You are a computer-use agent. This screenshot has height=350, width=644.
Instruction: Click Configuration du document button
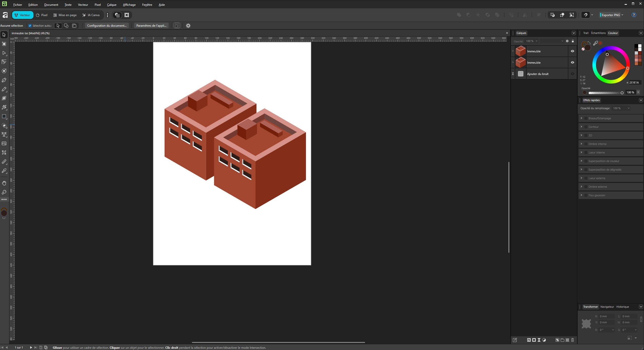coord(107,26)
